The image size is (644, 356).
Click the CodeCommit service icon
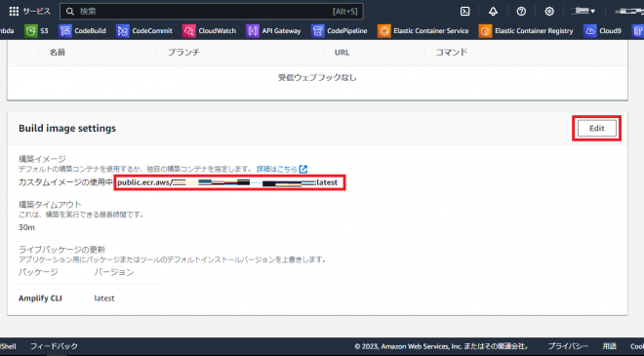pyautogui.click(x=123, y=31)
